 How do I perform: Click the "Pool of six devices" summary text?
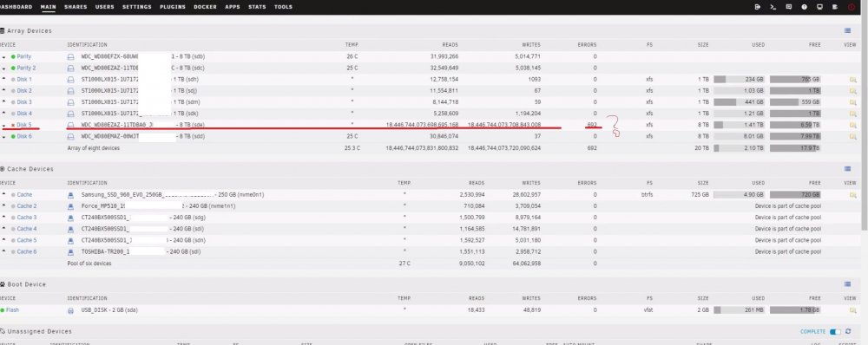pos(89,264)
